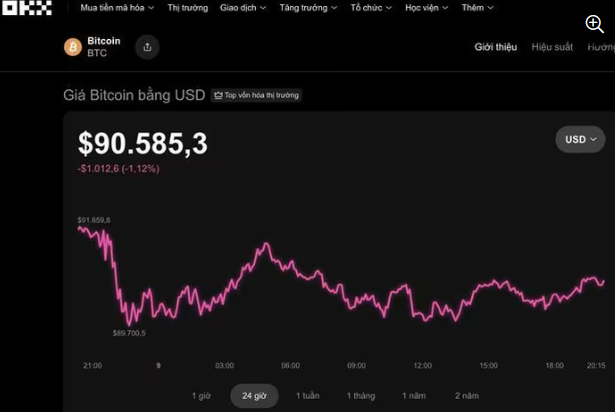Show the "1 tháng" price chart
The height and width of the screenshot is (412, 615).
click(x=361, y=396)
